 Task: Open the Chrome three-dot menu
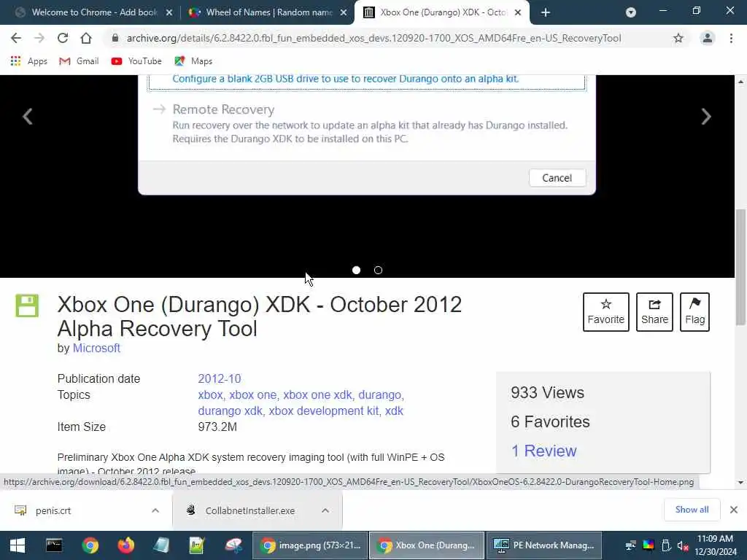pyautogui.click(x=731, y=38)
